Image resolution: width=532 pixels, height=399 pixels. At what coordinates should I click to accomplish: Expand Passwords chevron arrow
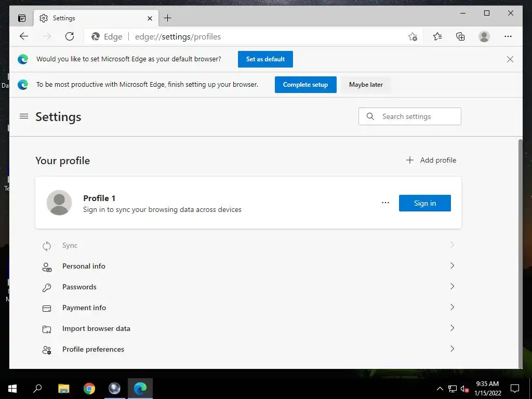tap(452, 286)
